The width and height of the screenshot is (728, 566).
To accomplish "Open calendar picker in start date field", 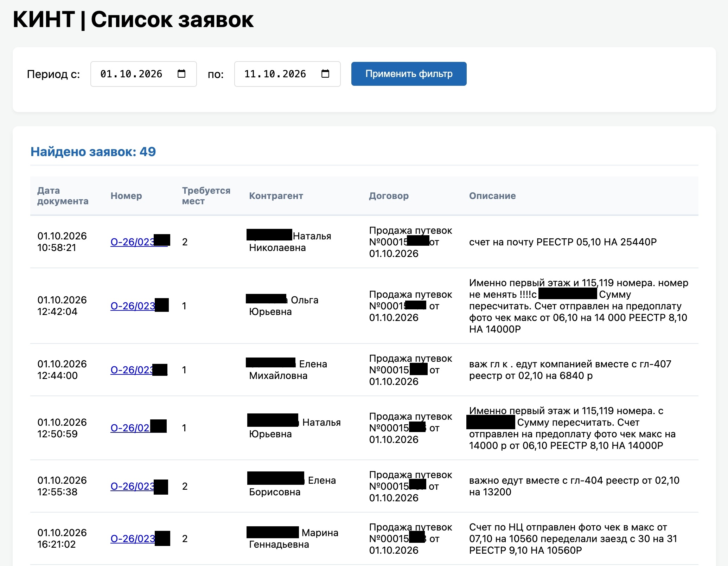I will pos(181,74).
